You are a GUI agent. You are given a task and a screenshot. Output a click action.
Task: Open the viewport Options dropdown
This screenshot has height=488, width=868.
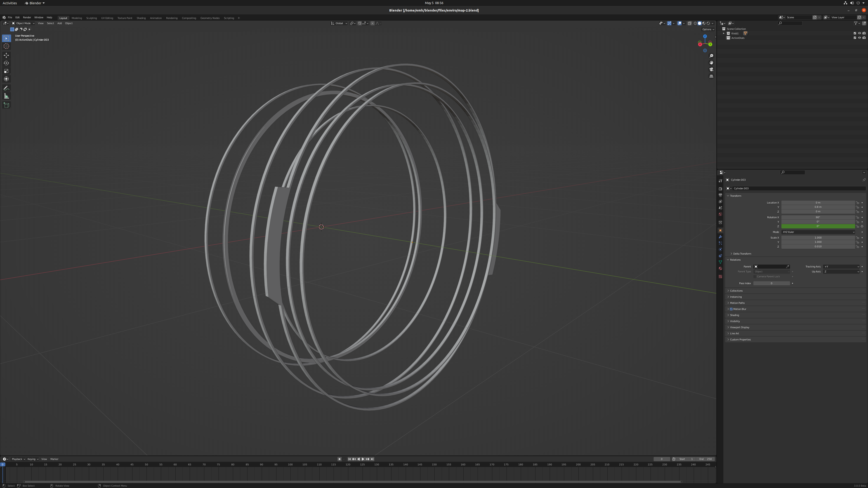[708, 29]
